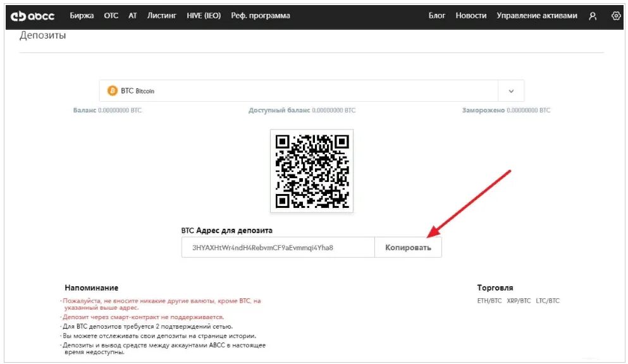Click the 'BTC Адрес для депозита' label
The image size is (628, 364).
tap(226, 231)
